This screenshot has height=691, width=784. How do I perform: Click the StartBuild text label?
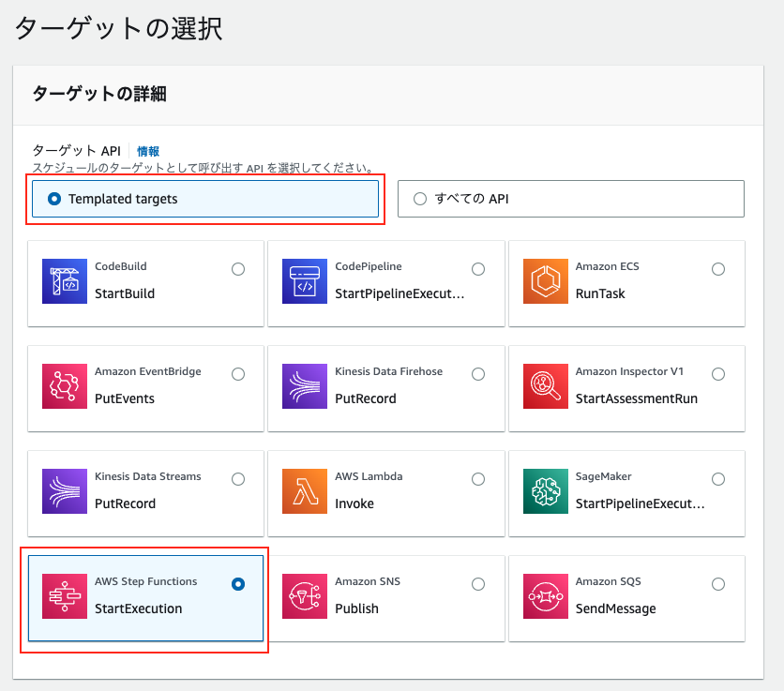click(x=125, y=293)
